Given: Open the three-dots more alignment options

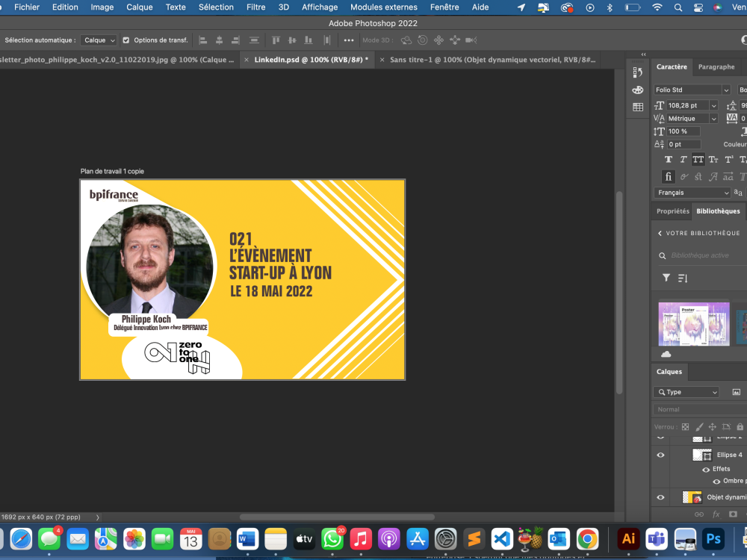Looking at the screenshot, I should (x=349, y=40).
